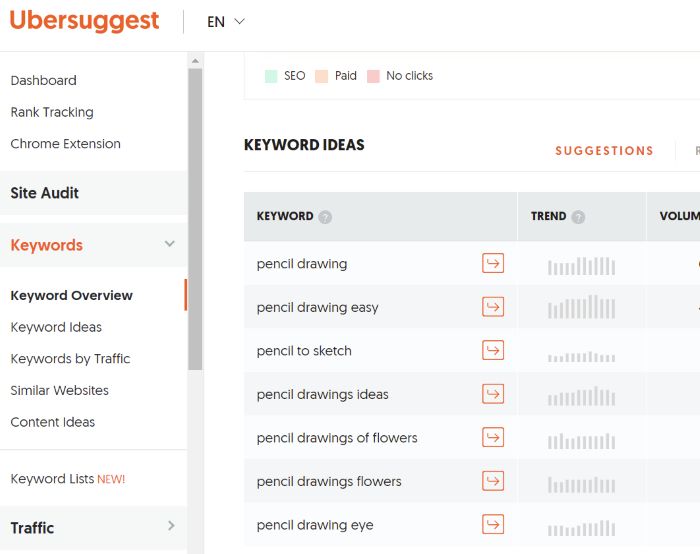Switch to the SUGGESTIONS tab
700x554 pixels.
(604, 151)
